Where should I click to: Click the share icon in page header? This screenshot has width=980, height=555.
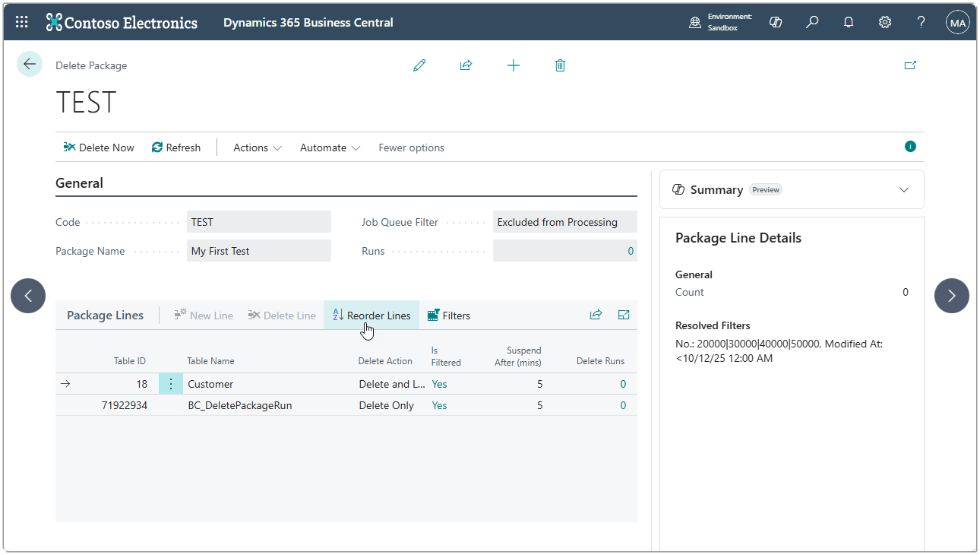(466, 65)
